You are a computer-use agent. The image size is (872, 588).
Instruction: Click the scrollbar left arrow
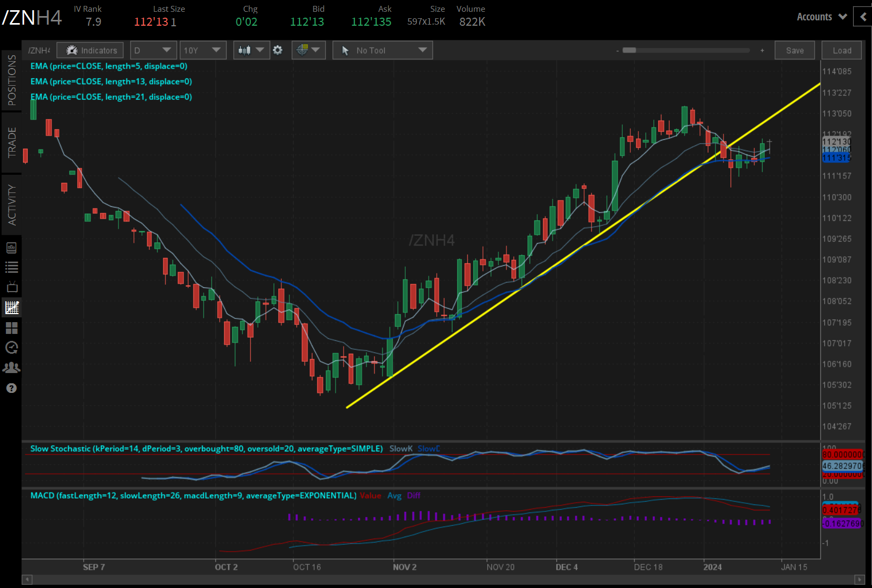(x=27, y=579)
